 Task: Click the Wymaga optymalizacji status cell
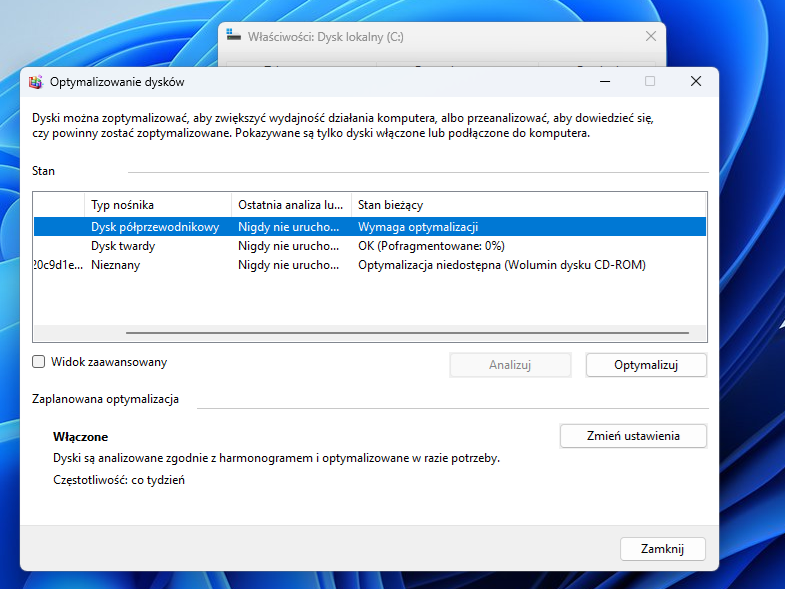(x=418, y=227)
